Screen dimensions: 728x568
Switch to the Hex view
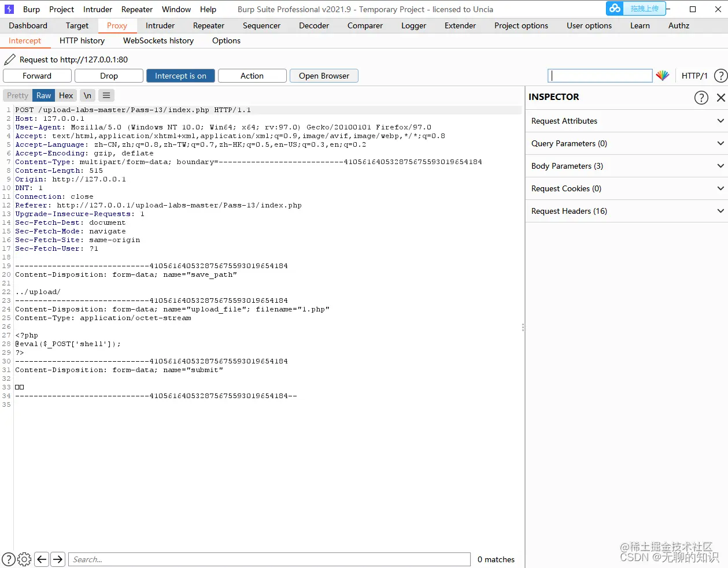click(66, 95)
